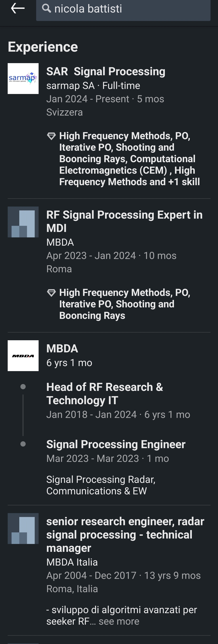The image size is (218, 644).
Task: Open the sarmap company logo
Action: [23, 78]
